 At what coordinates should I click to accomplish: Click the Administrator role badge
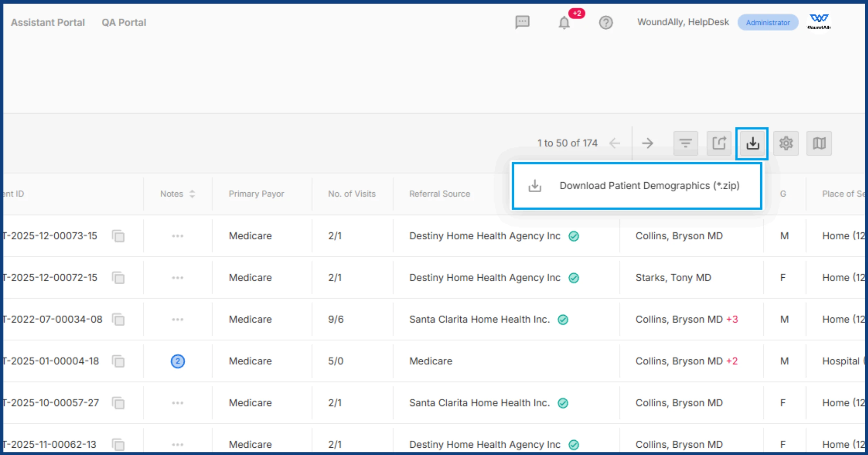(x=768, y=23)
